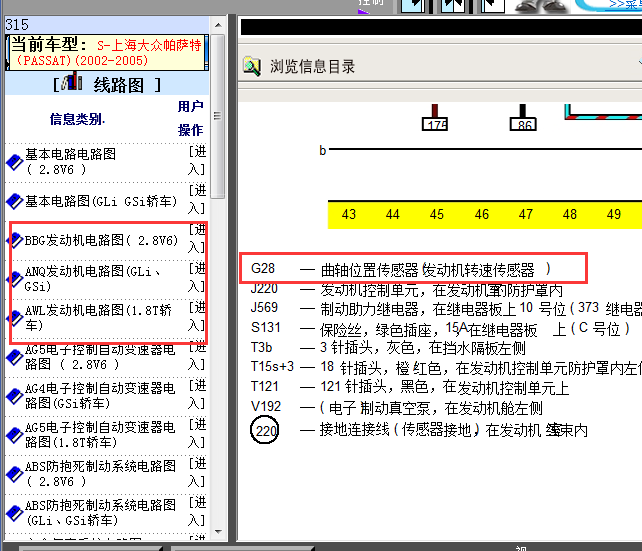
Task: Click the book icon next to BBG发动机电路图
Action: pos(16,240)
